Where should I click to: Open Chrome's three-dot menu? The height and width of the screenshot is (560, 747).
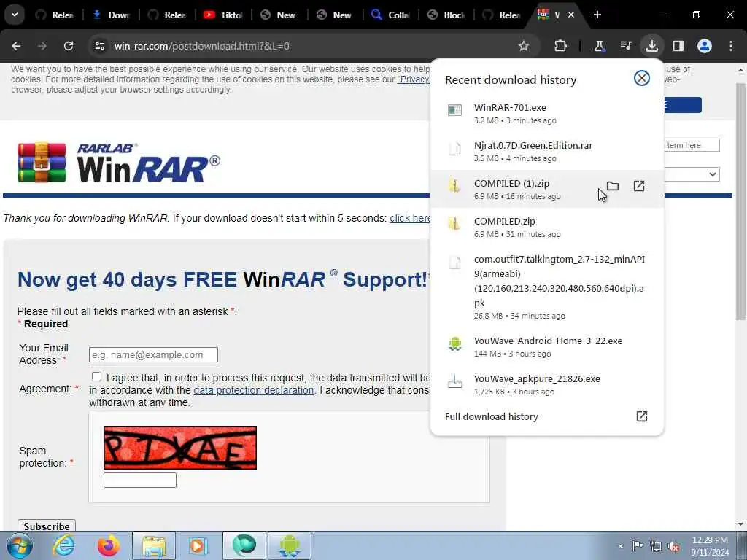(x=731, y=46)
